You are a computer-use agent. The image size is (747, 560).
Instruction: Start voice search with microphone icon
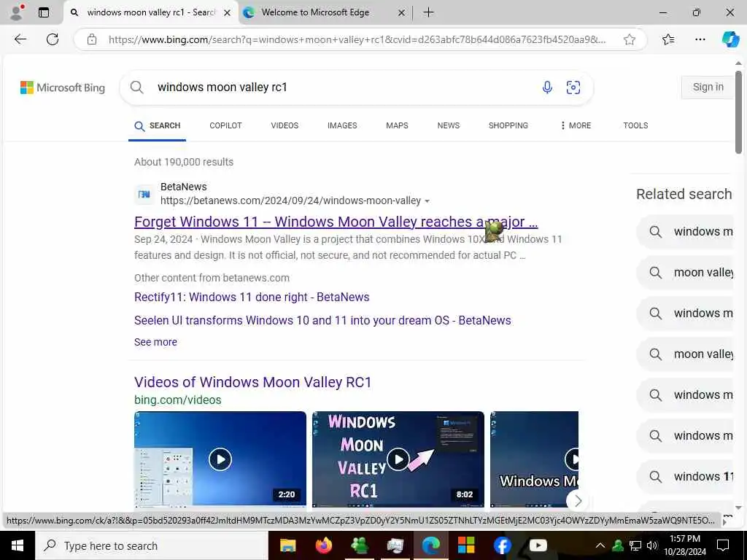point(547,87)
